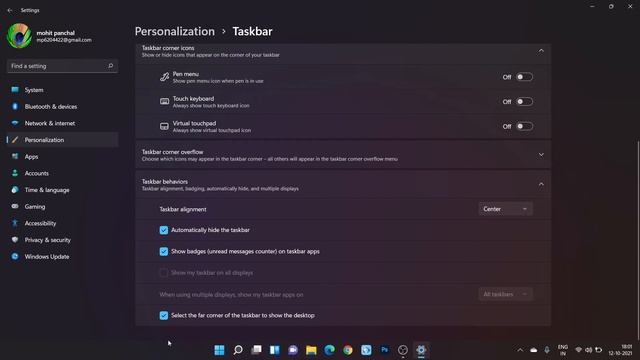Select the Personalization category
The width and height of the screenshot is (640, 360).
(x=62, y=140)
